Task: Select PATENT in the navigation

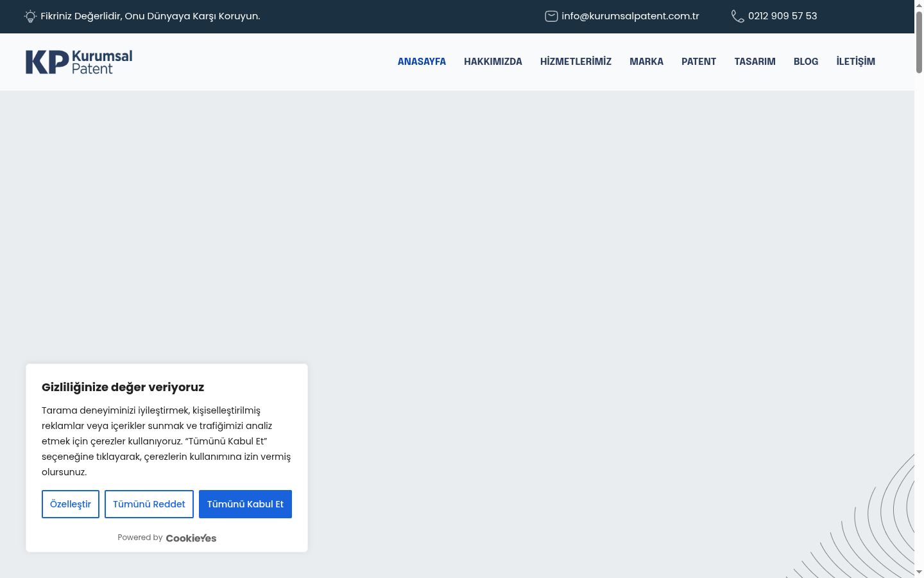Action: click(x=699, y=62)
